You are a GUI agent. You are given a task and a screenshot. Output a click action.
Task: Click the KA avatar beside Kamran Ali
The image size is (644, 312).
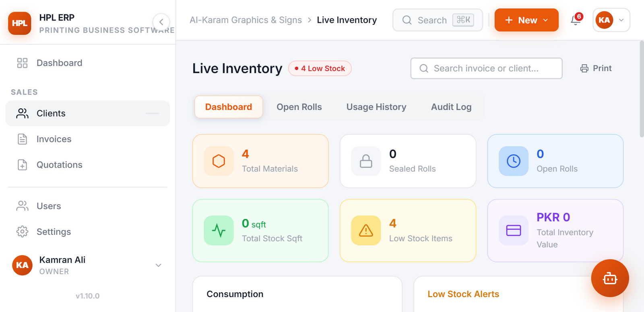(22, 265)
